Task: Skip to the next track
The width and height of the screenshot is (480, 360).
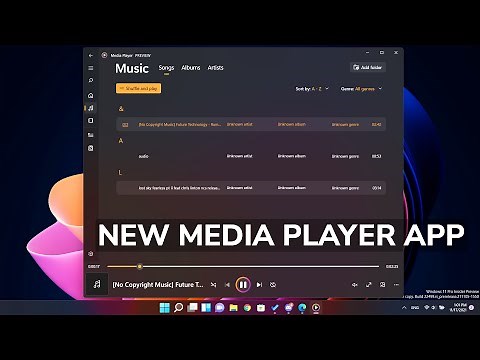Action: 259,285
